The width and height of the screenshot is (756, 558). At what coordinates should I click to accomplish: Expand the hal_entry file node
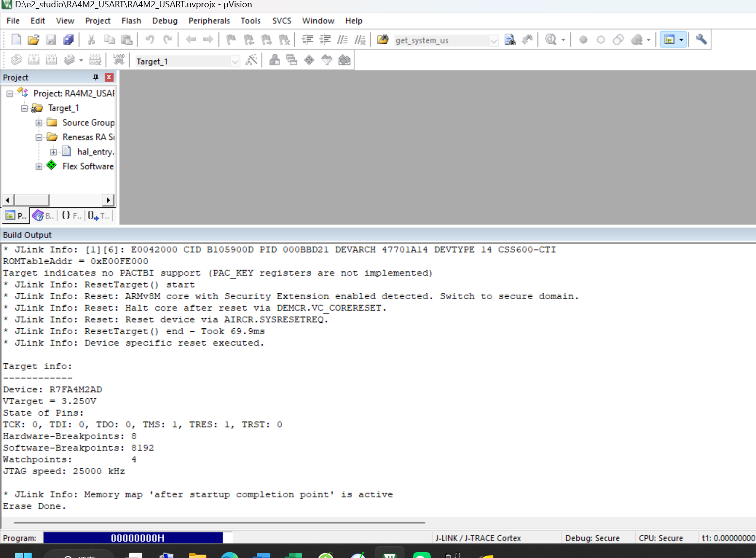tap(53, 152)
